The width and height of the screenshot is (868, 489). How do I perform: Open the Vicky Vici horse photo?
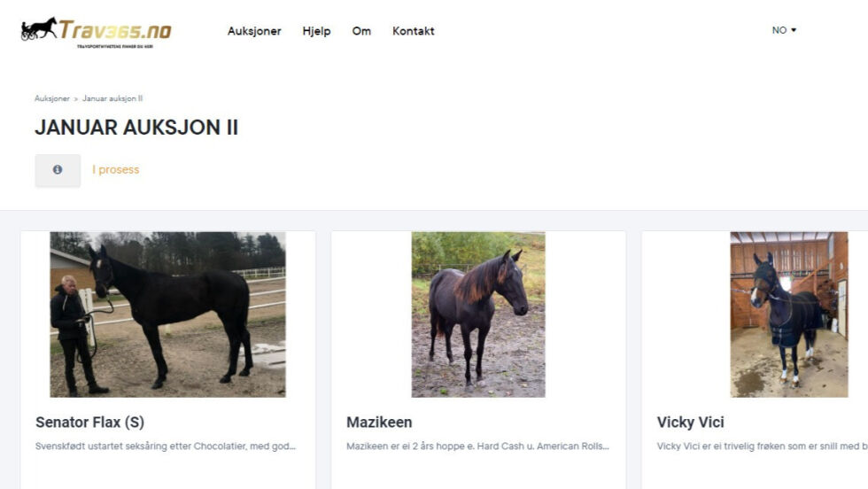click(x=789, y=314)
